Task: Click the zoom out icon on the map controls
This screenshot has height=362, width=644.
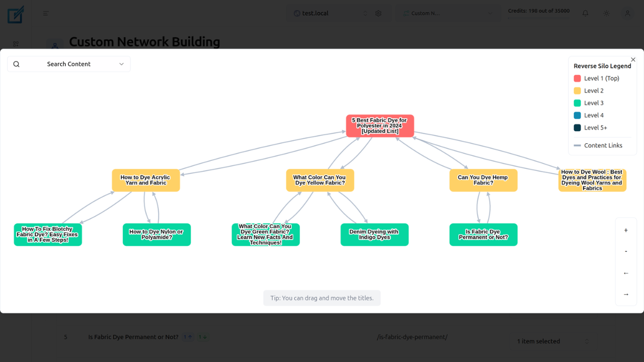Action: click(626, 251)
